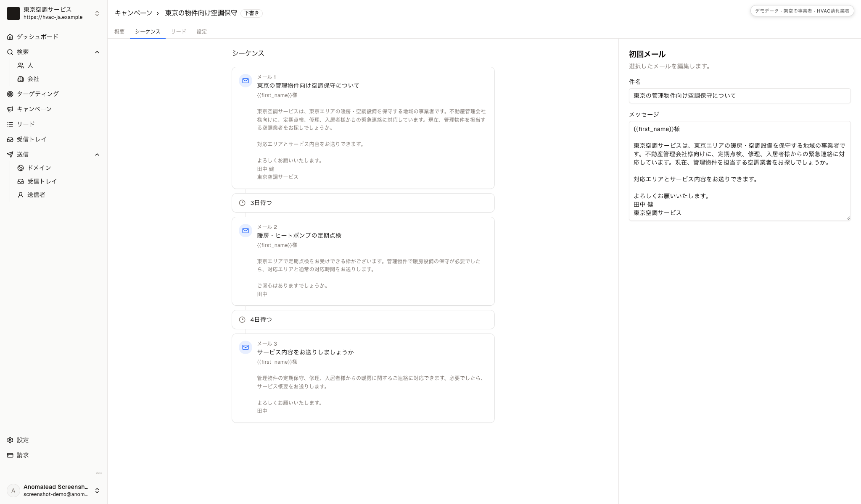This screenshot has width=861, height=504.
Task: Click the 検索 magnifier icon
Action: pos(10,52)
